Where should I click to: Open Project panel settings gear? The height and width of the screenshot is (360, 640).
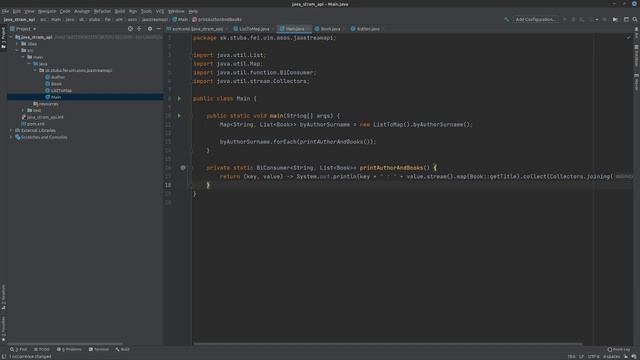pos(150,29)
